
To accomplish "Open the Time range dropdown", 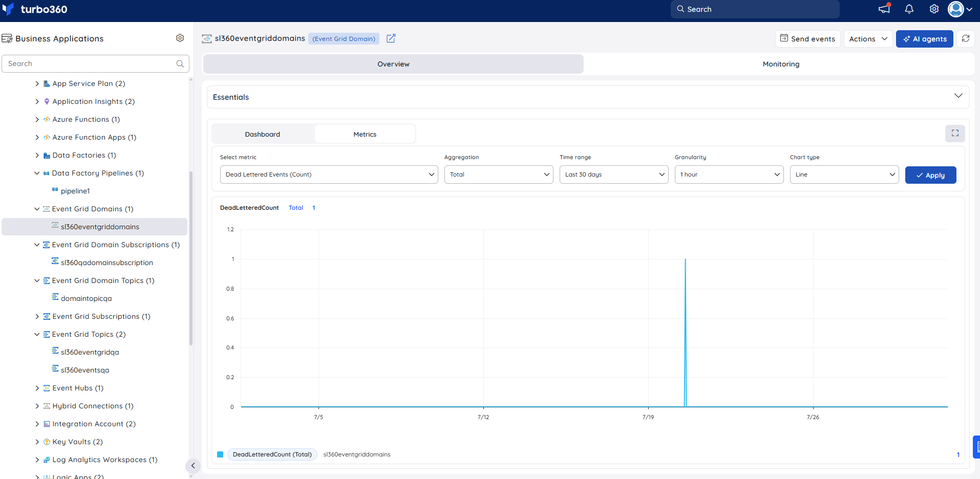I will click(x=614, y=175).
